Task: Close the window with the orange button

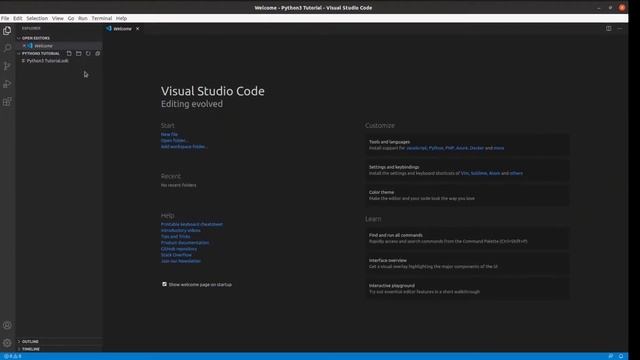Action: click(x=622, y=7)
